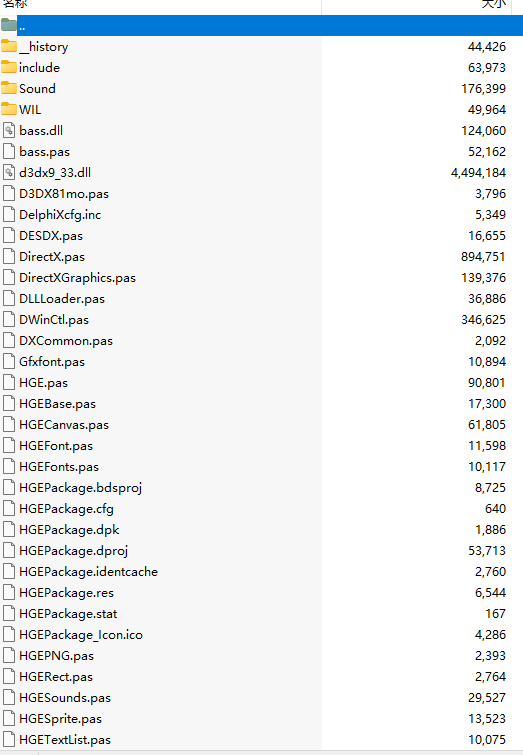Click HGEPackage.dproj in the list
523x755 pixels.
coord(74,551)
